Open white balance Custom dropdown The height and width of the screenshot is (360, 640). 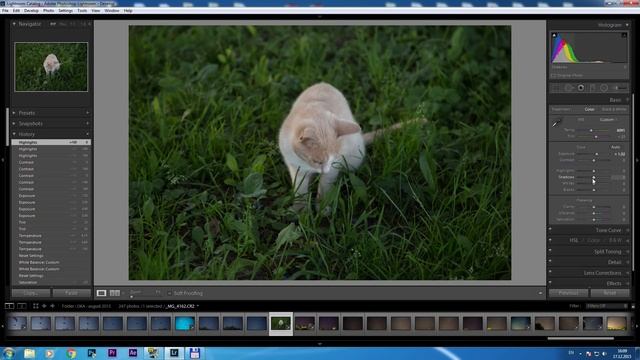[609, 120]
